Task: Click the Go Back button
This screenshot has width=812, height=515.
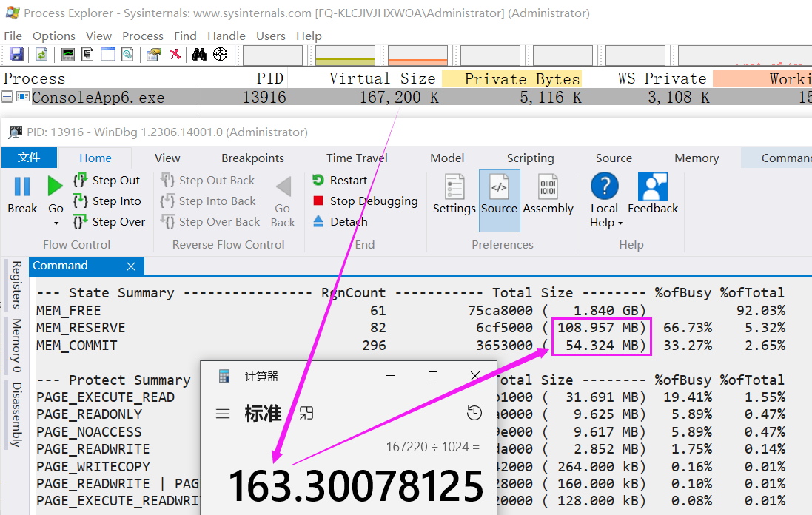Action: (283, 202)
